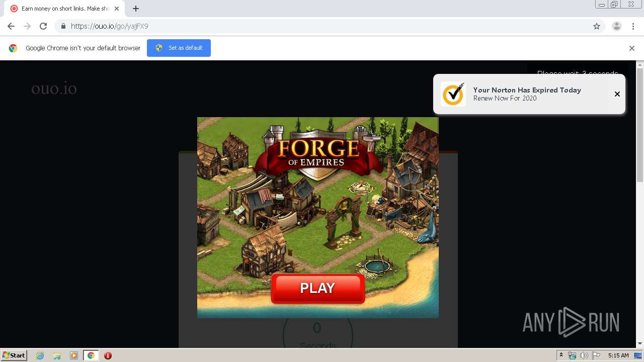Click the red PLAY button
Image resolution: width=644 pixels, height=362 pixels.
(x=317, y=288)
